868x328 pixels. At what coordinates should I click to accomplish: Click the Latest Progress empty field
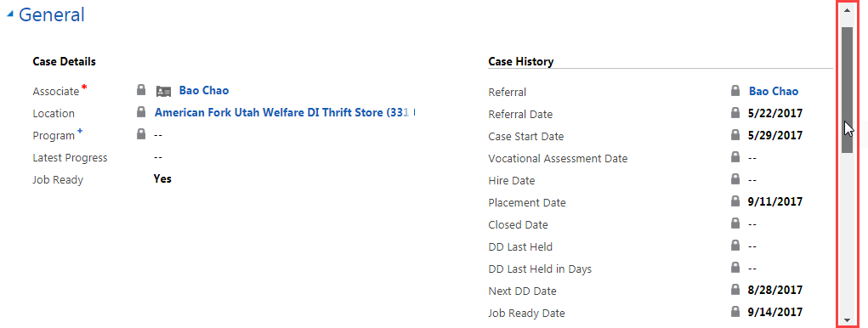click(158, 158)
